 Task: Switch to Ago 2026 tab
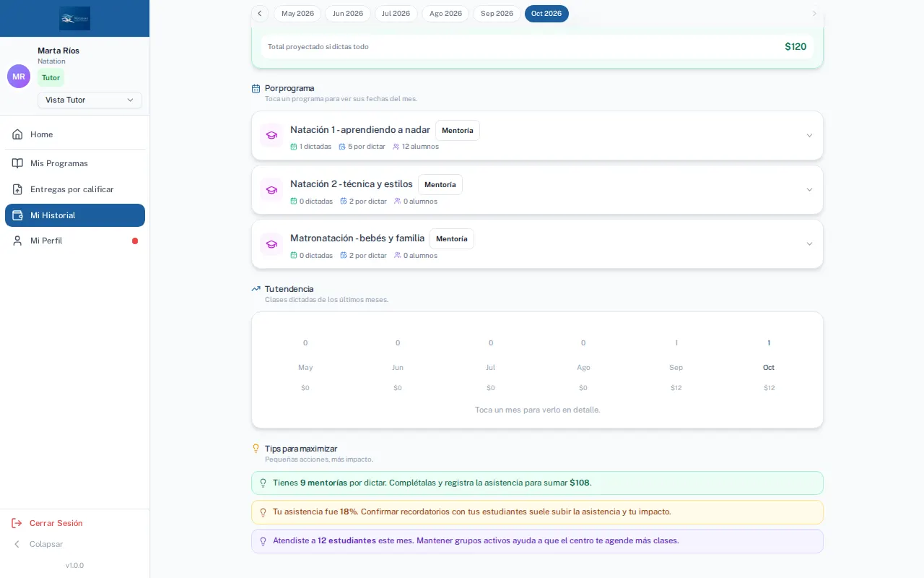(x=445, y=14)
